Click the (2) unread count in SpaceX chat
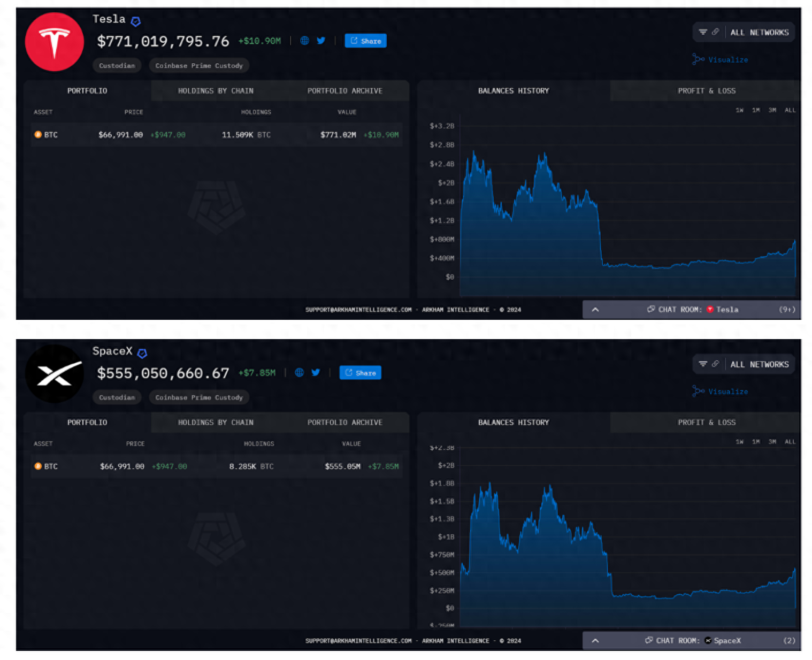 (x=789, y=641)
